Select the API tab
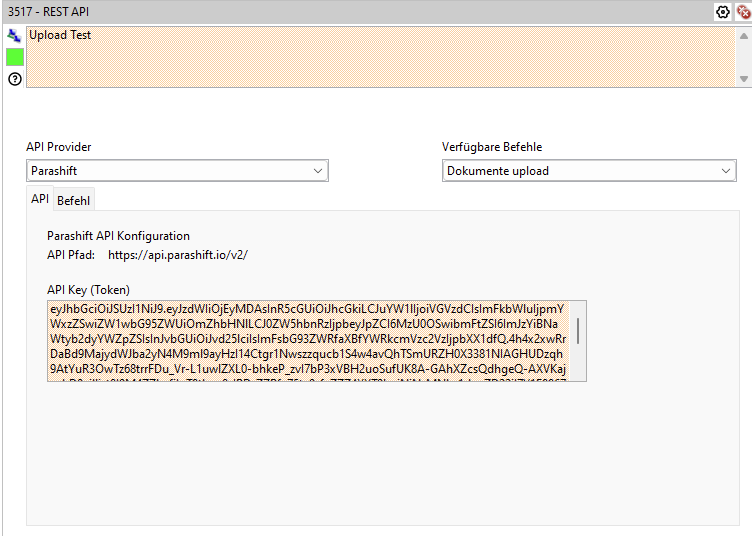Viewport: 752px width, 536px height. (39, 199)
